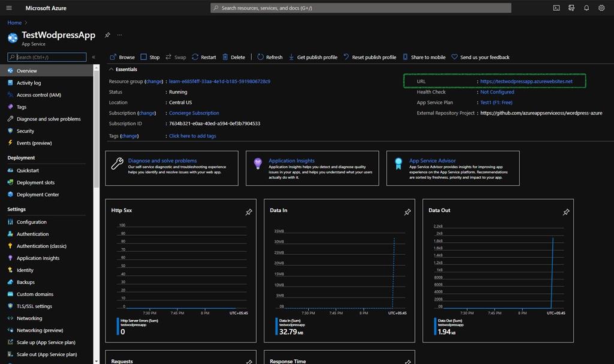The height and width of the screenshot is (364, 614).
Task: Open the portal hamburger menu
Action: 8,8
